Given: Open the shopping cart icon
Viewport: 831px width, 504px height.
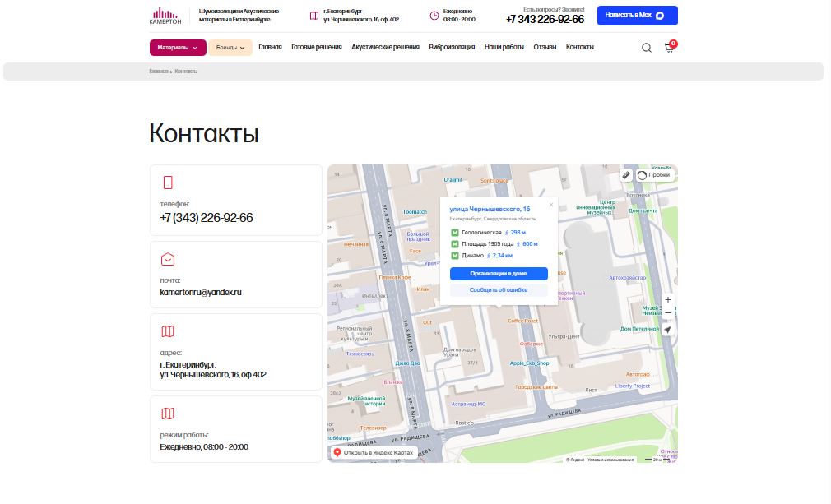Looking at the screenshot, I should pyautogui.click(x=670, y=47).
